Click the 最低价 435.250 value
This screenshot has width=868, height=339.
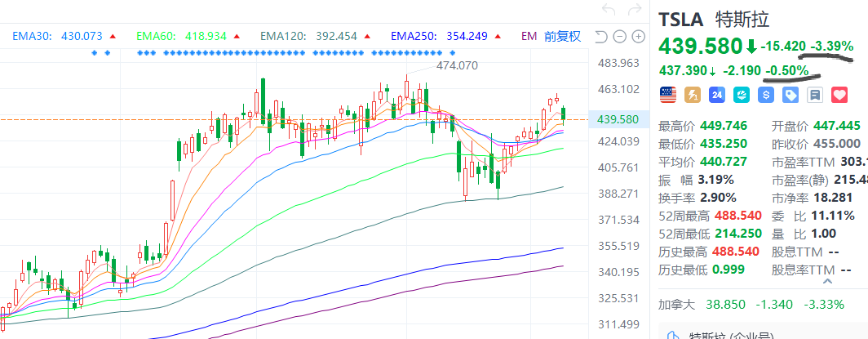[x=724, y=144]
